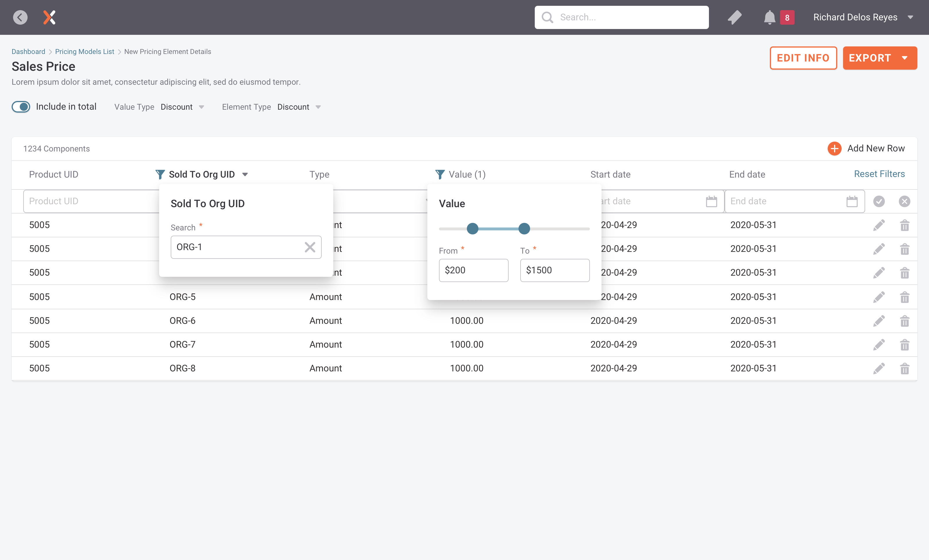Click the 1000.00 value in ORG-8 row
This screenshot has height=560, width=929.
click(467, 368)
